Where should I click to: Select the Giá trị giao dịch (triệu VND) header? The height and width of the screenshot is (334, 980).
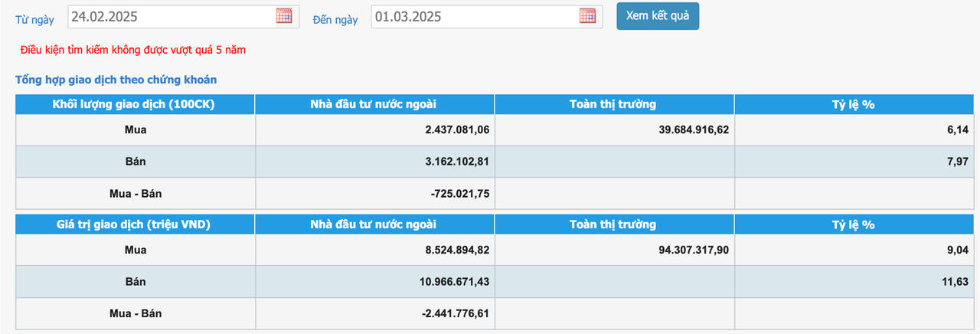(x=136, y=224)
